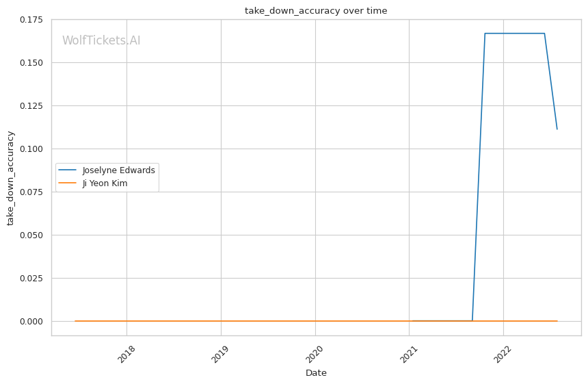Click the 2020 x-axis tick label
Screen dimensions: 588x384
(315, 354)
